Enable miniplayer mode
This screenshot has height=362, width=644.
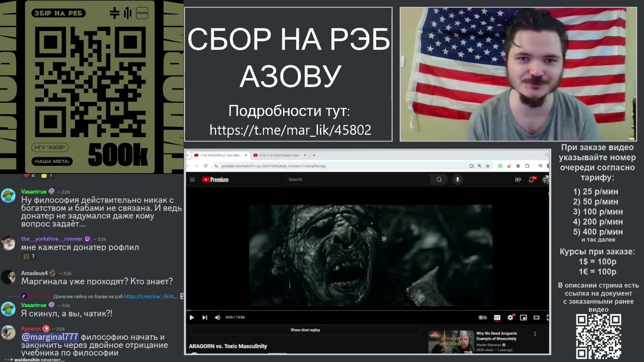(x=523, y=317)
